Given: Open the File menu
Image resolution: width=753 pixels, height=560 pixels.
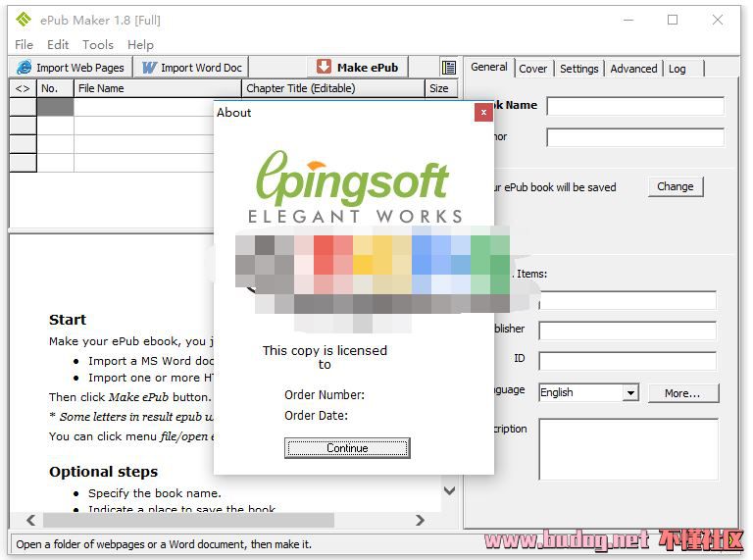Looking at the screenshot, I should point(24,45).
